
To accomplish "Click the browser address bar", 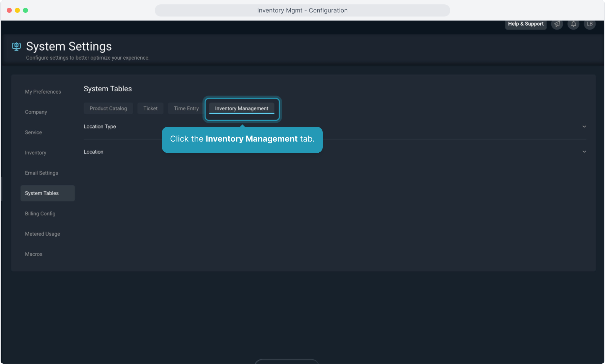I will [x=302, y=10].
